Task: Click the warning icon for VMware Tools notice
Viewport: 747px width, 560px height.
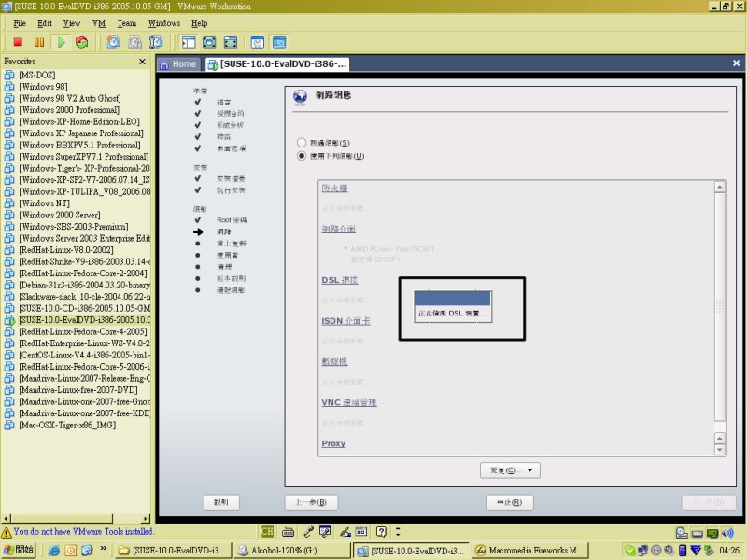Action: 7,532
